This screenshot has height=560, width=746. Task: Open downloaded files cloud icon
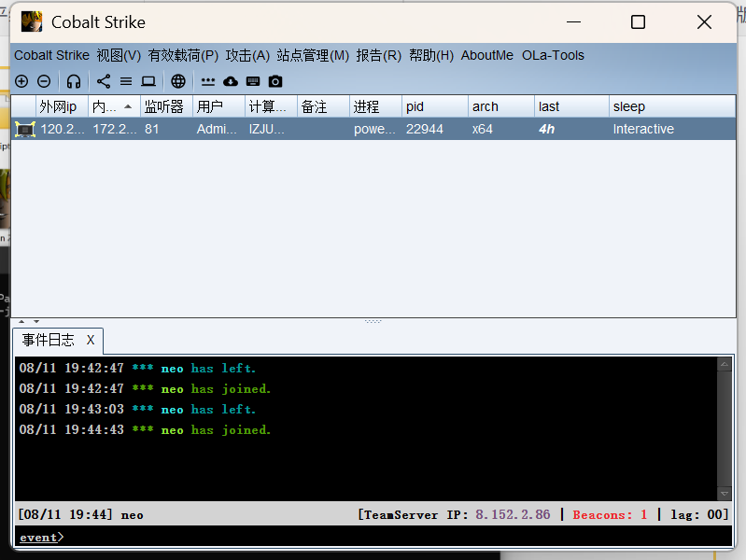point(231,81)
